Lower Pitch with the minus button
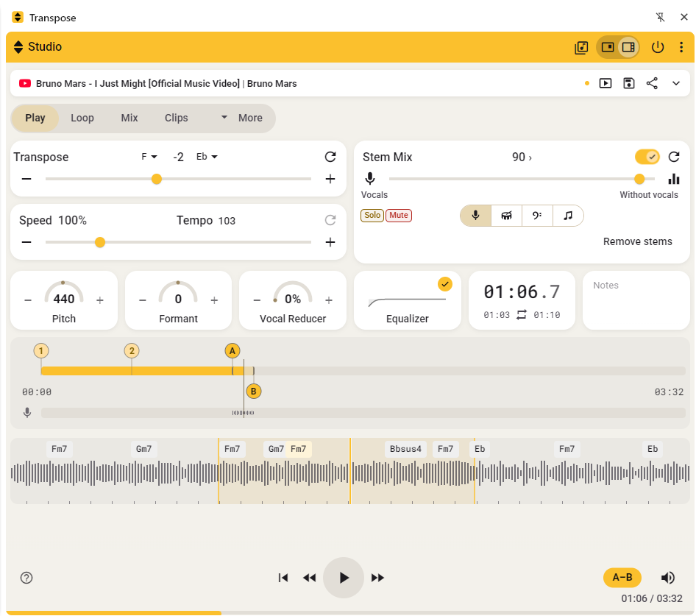This screenshot has width=696, height=616. coord(28,300)
